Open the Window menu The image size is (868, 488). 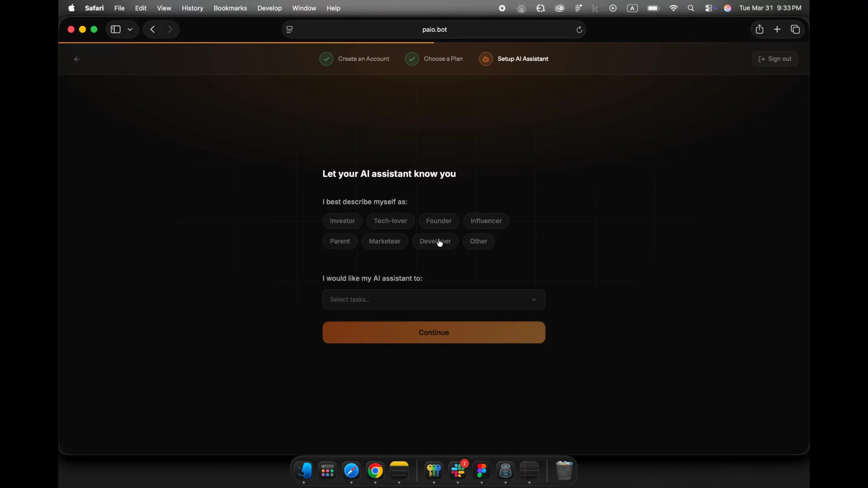pos(304,8)
